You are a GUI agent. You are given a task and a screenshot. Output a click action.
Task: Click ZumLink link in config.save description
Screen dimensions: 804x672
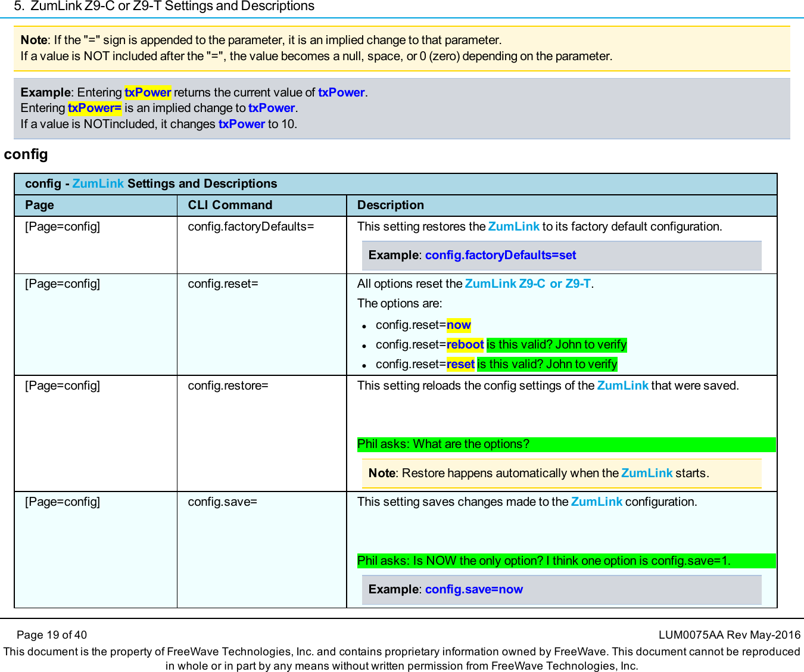pos(597,502)
